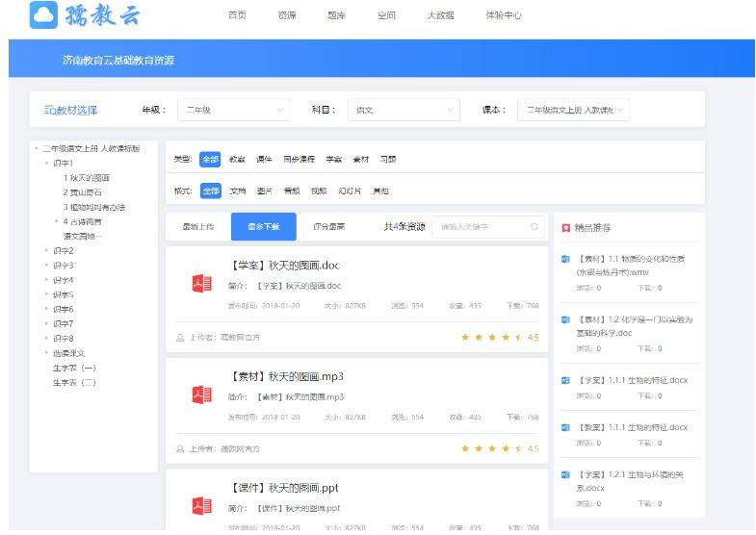Filter format by 幻灯片
The image size is (756, 535).
(x=350, y=191)
